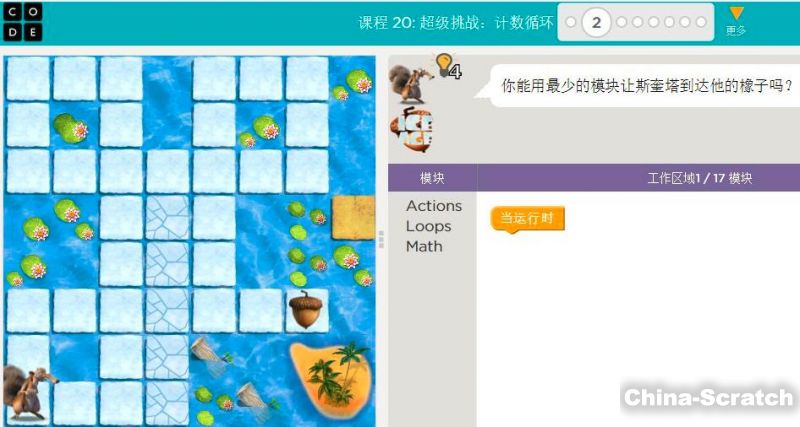Open the Math block category
Screen dimensions: 800x427
point(424,246)
